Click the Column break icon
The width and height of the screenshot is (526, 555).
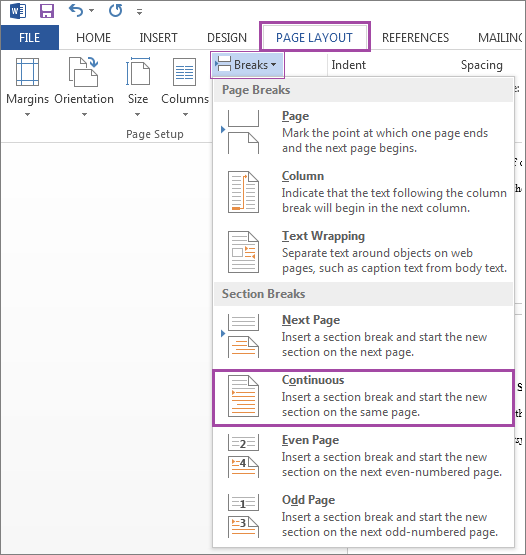click(x=243, y=192)
